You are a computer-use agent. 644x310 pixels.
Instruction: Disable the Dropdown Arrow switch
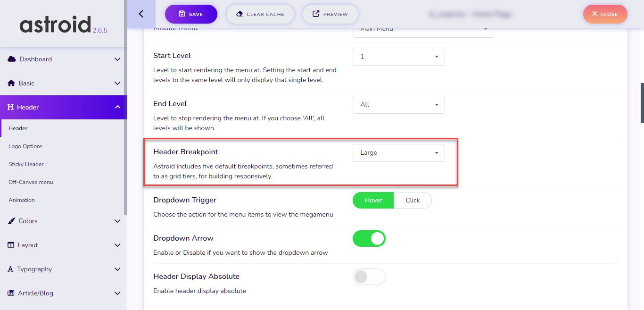369,239
